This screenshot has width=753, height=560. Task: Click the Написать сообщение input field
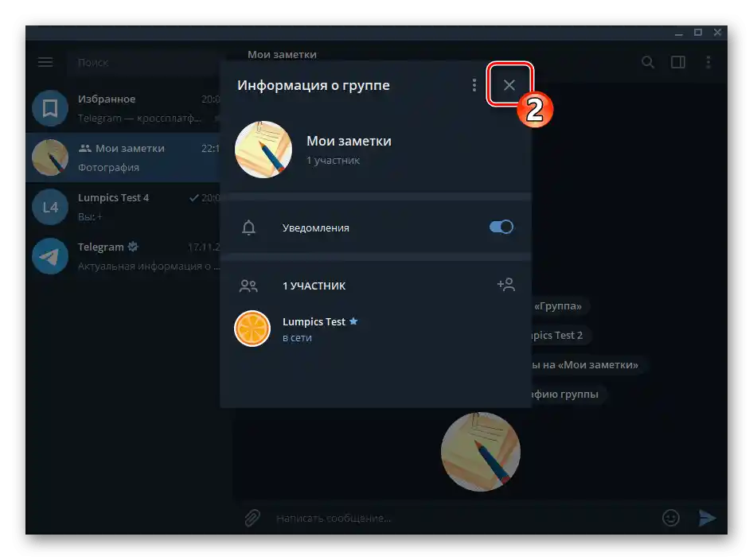358,517
